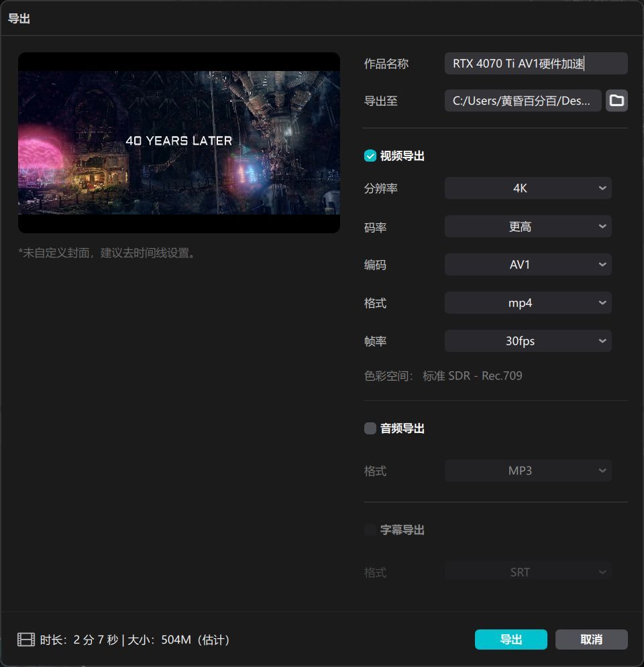Click the 作品名称 input field
Viewport: 644px width, 667px height.
tap(536, 64)
